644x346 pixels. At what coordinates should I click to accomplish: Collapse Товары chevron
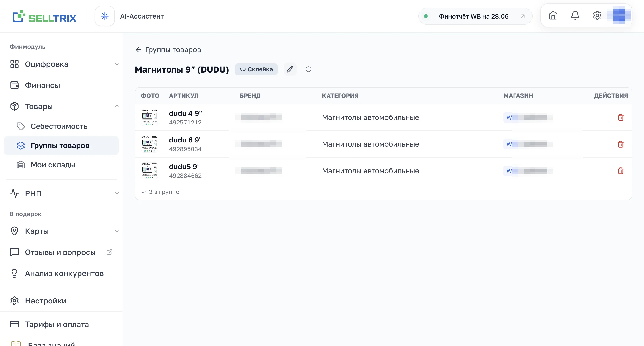(x=117, y=106)
